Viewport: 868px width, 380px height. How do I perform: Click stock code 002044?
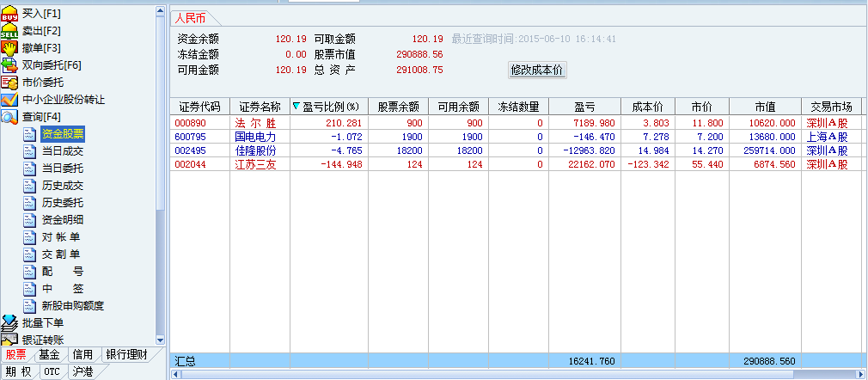click(189, 164)
